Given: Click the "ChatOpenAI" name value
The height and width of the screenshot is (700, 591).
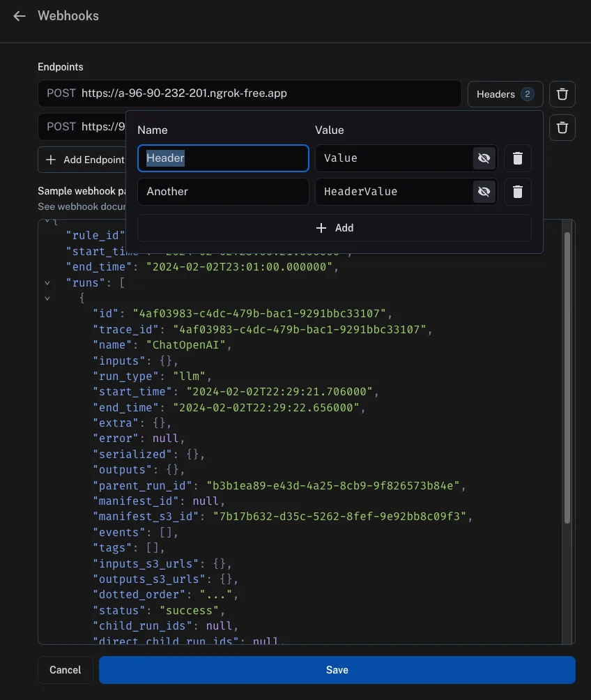Looking at the screenshot, I should pyautogui.click(x=185, y=345).
